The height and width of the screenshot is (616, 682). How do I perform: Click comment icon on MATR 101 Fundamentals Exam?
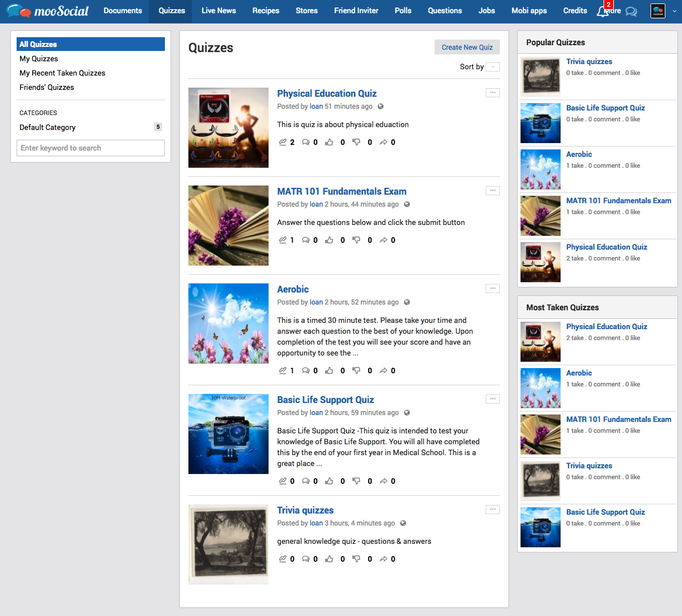pyautogui.click(x=306, y=240)
